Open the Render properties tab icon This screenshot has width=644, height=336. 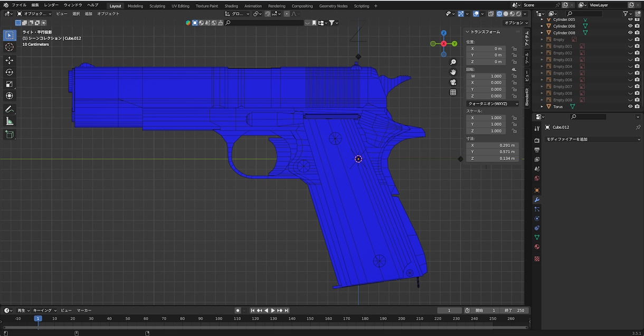click(537, 140)
